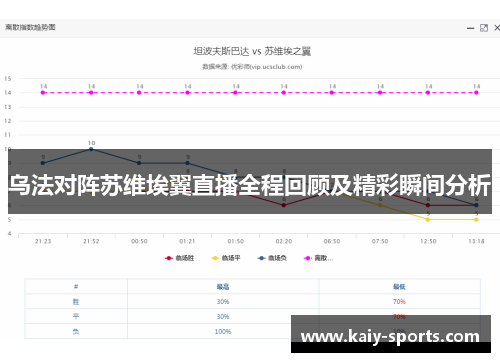This screenshot has width=500, height=362.
Task: Select the magenta point 14 at 07:50
Action: tap(380, 93)
